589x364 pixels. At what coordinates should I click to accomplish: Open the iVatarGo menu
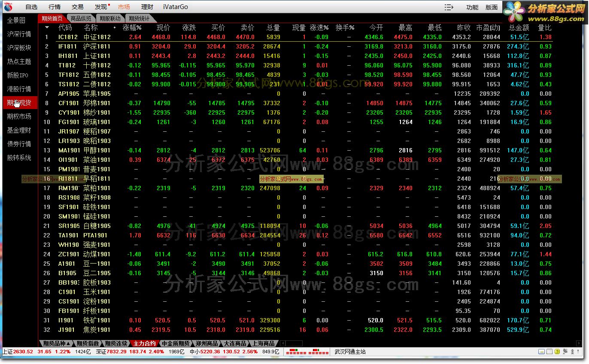(x=176, y=7)
